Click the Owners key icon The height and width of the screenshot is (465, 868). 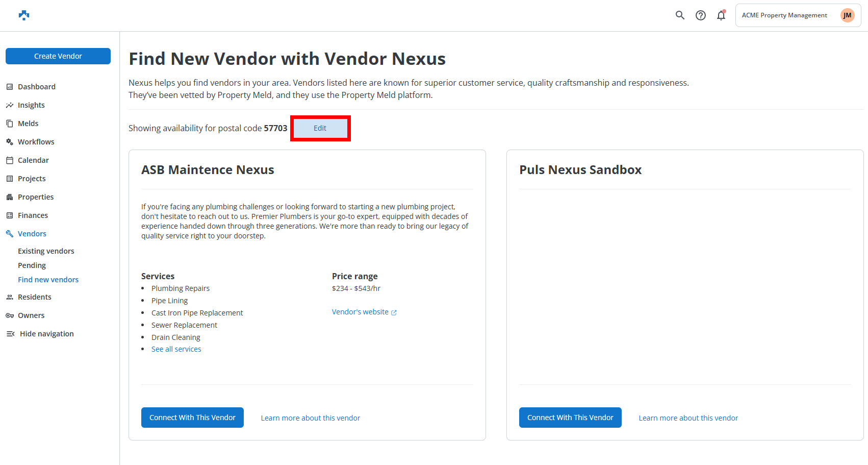pyautogui.click(x=10, y=315)
